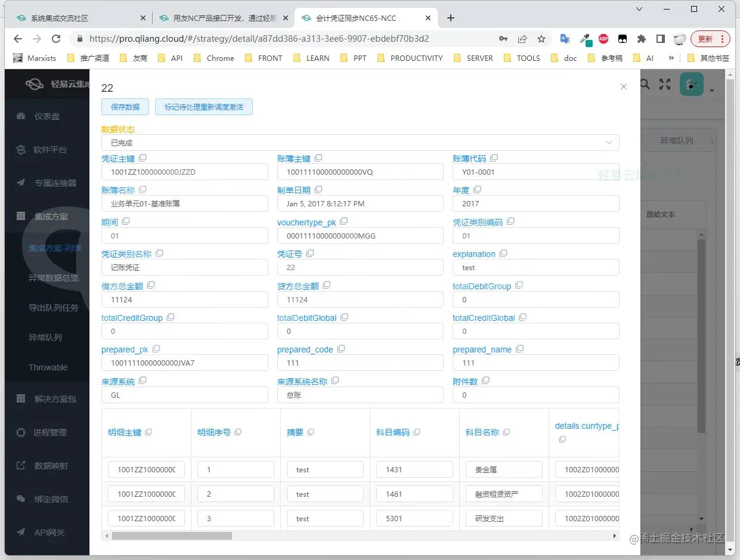
Task: Click copy icon beside 凭证号
Action: click(310, 253)
